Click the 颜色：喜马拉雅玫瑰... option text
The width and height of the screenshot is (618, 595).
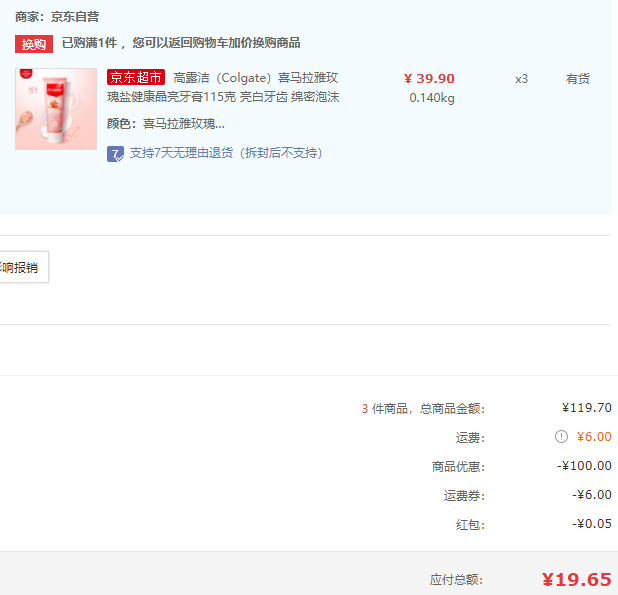(x=166, y=124)
